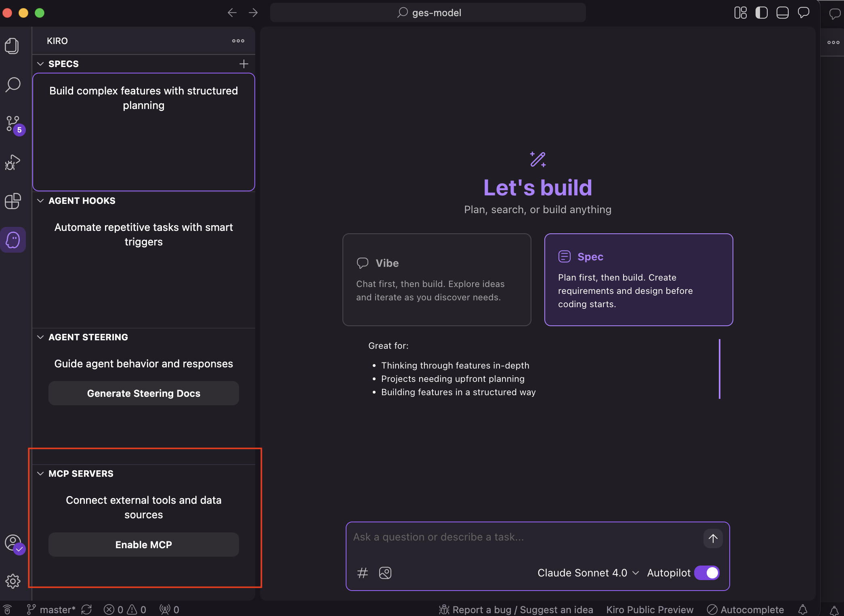Open the Run and Debug icon
This screenshot has height=616, width=844.
click(x=12, y=162)
